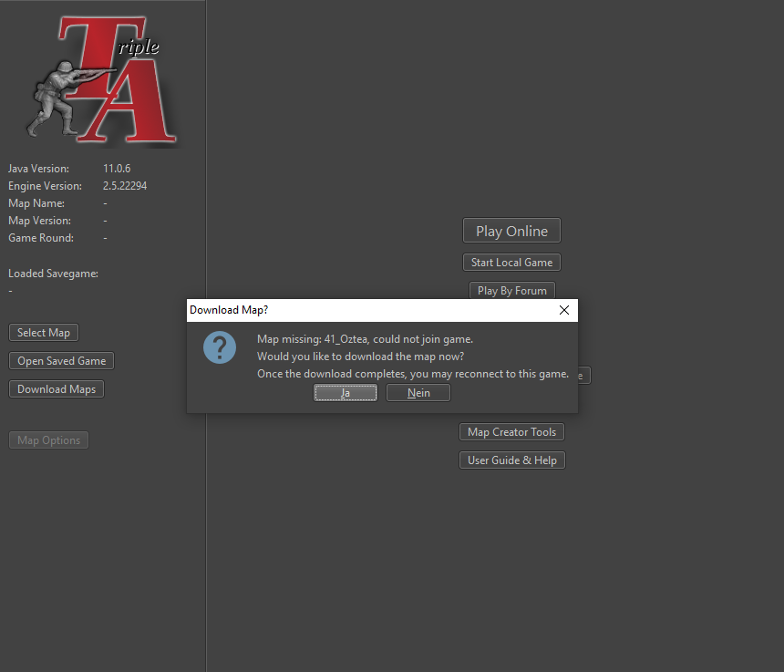Choose Start Local Game
The height and width of the screenshot is (672, 784).
pos(511,263)
